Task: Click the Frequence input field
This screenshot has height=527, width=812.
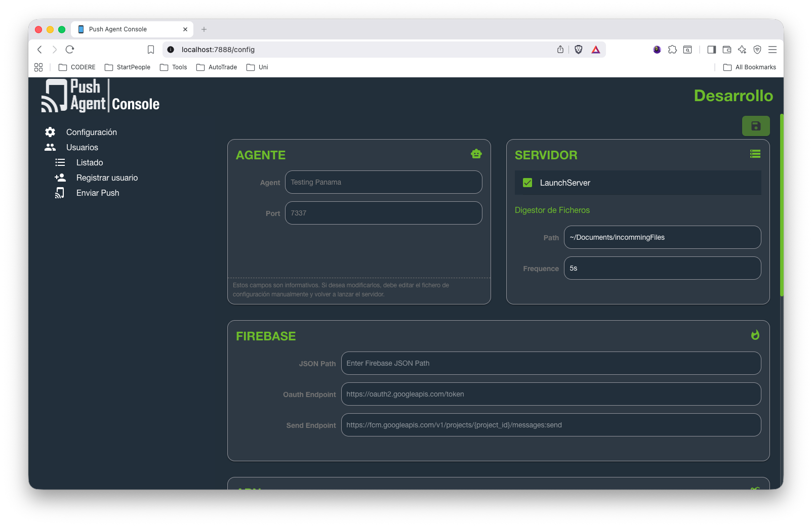Action: [x=662, y=268]
